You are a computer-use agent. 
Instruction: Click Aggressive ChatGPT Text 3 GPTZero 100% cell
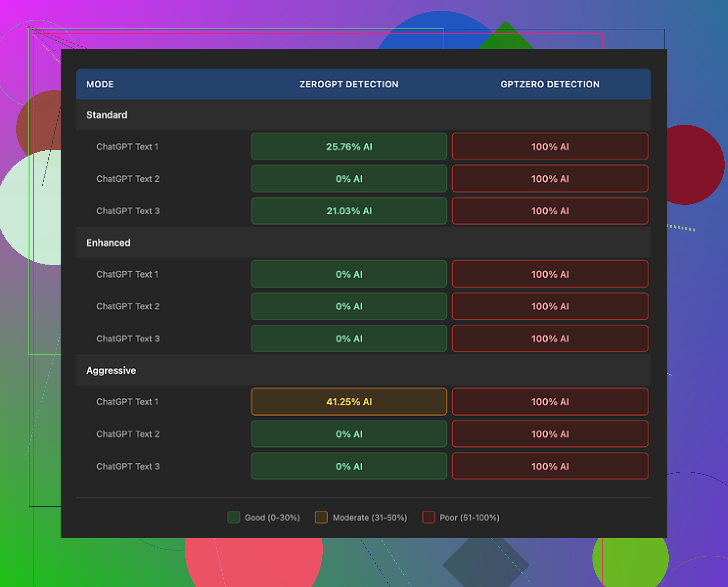click(x=550, y=466)
